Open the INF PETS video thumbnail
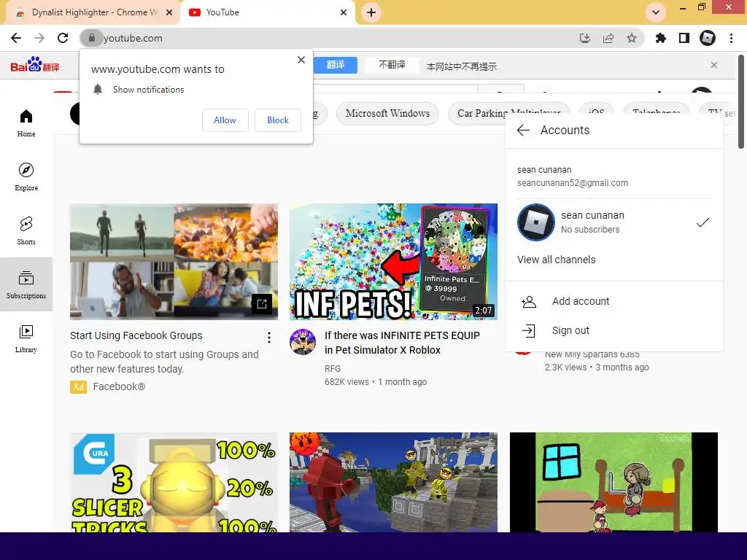Screen dimensions: 747x560 click(393, 262)
